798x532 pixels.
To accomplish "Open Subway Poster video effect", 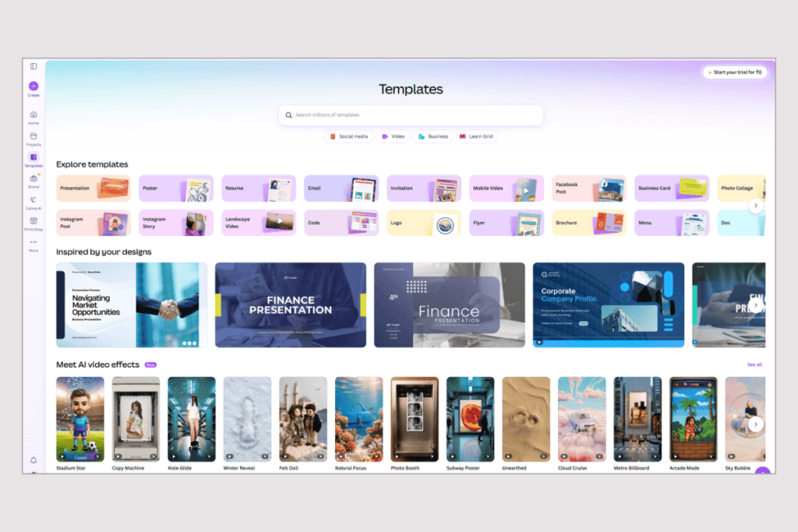I will (470, 419).
